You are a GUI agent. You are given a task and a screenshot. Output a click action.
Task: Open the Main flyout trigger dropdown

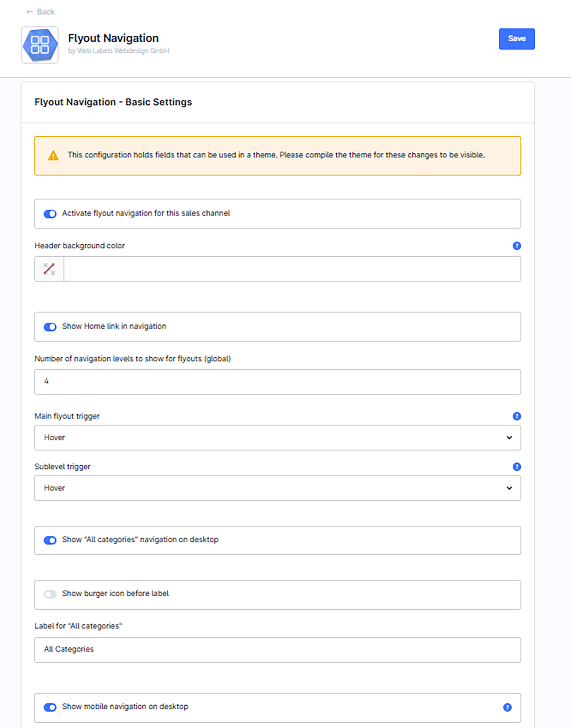point(277,437)
